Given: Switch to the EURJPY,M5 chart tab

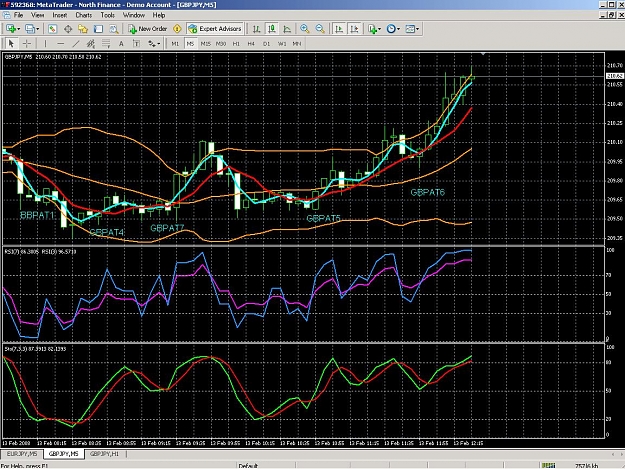Looking at the screenshot, I should 22,454.
